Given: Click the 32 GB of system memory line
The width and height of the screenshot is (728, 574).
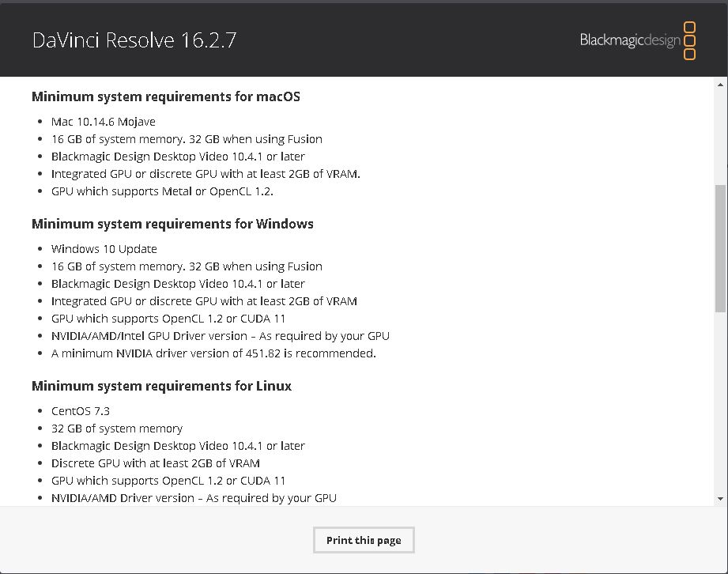Looking at the screenshot, I should [117, 429].
